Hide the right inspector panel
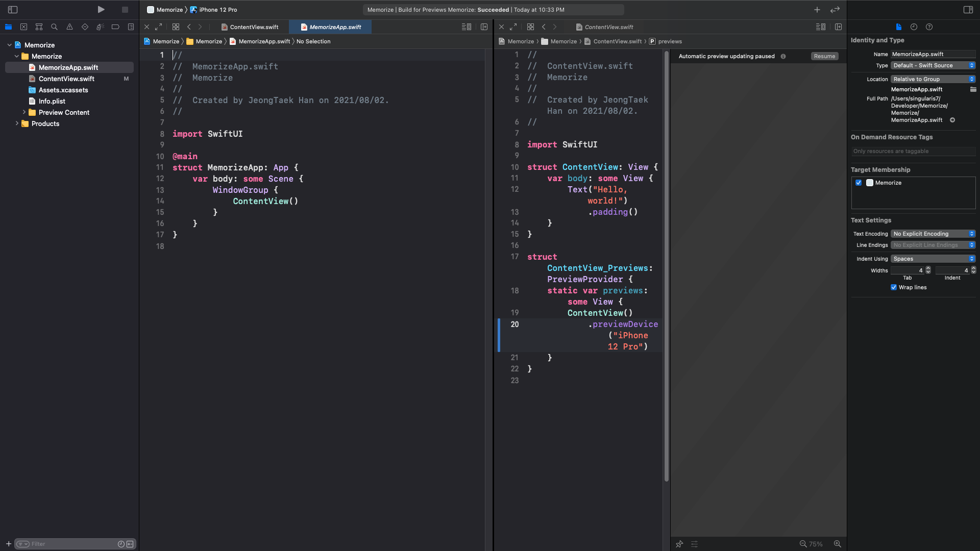The image size is (980, 551). point(968,10)
